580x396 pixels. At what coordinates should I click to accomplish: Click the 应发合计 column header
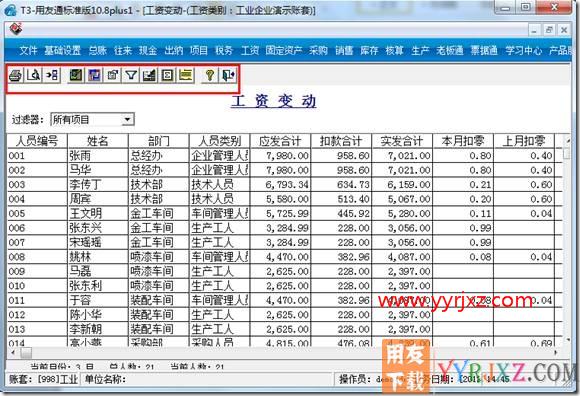280,141
